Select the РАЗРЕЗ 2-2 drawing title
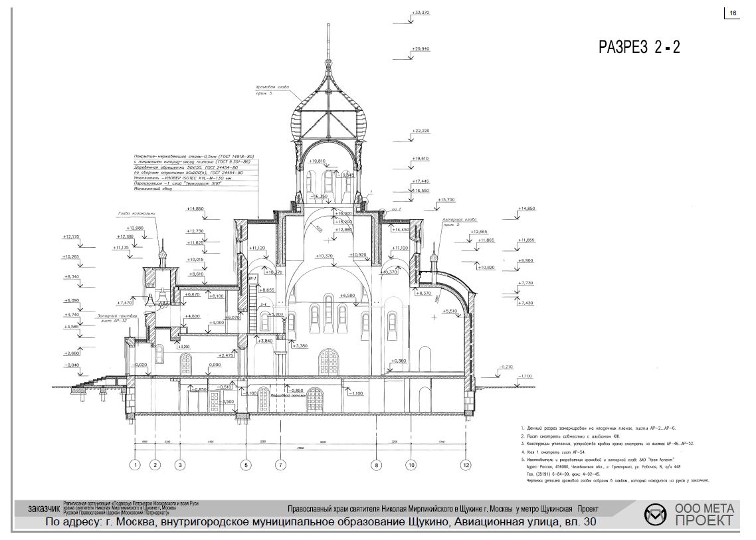 [639, 47]
